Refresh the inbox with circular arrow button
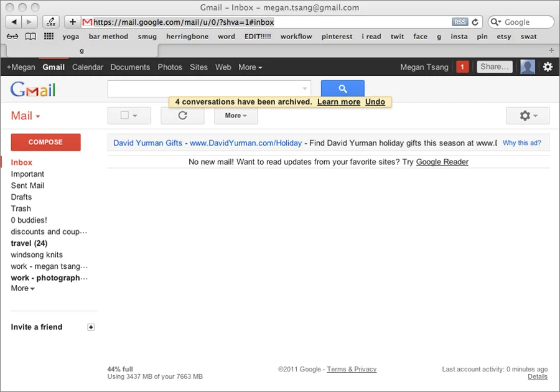Viewport: 560px width, 392px height. pyautogui.click(x=182, y=116)
